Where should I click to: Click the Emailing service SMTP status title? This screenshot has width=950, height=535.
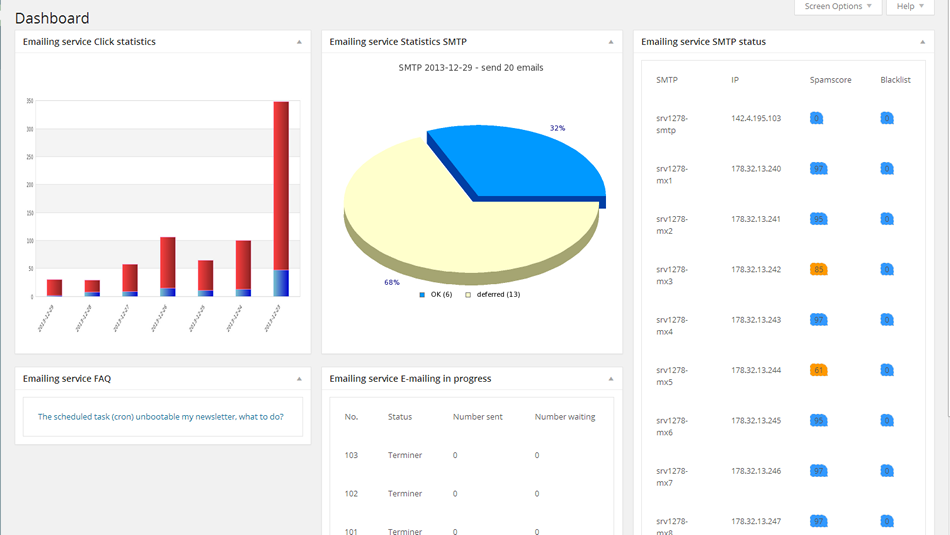click(x=703, y=42)
